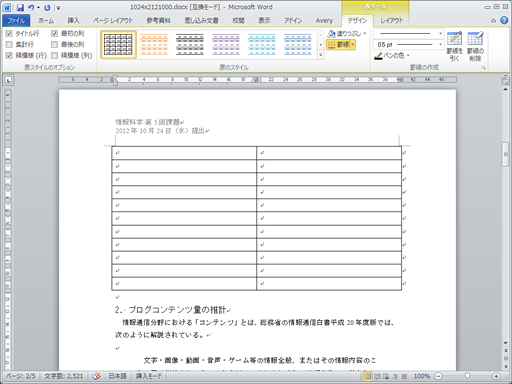Click the 罫線 (borders) button
Viewport: 512px width, 384px height.
338,45
